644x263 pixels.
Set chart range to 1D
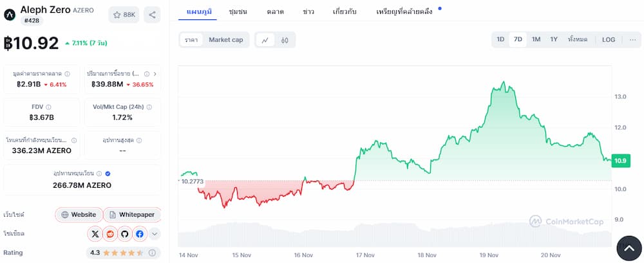point(500,40)
